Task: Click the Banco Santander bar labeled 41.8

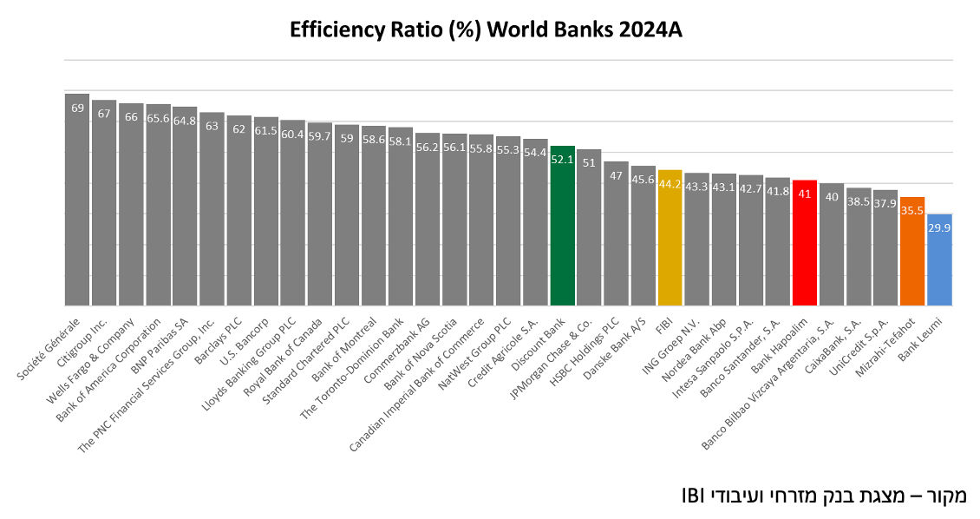Action: [x=778, y=241]
